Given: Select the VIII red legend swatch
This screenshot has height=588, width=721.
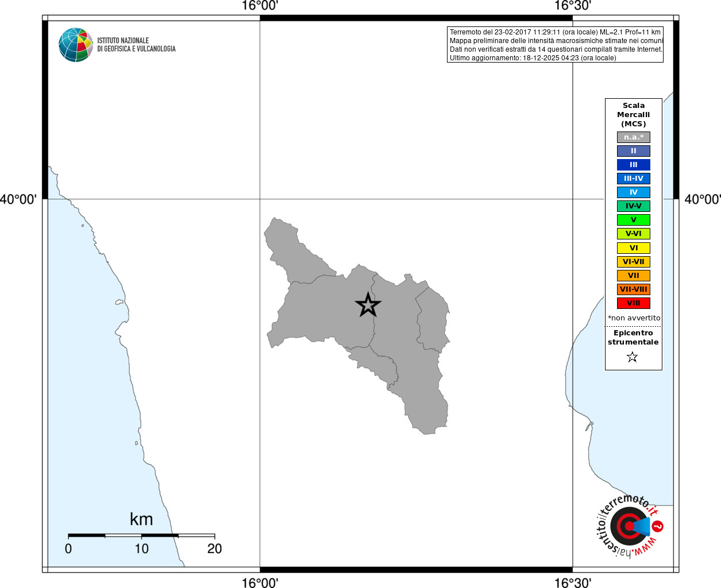Looking at the screenshot, I should (x=634, y=303).
